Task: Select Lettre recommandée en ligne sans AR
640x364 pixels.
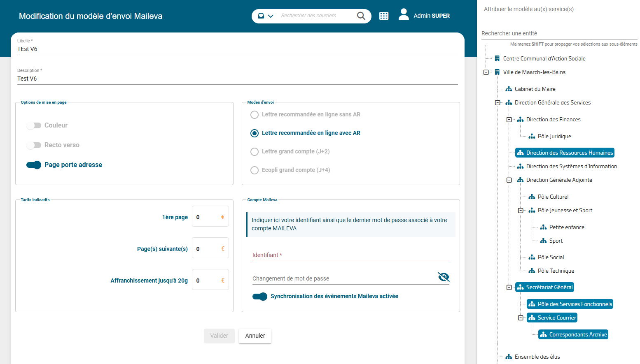Action: (255, 115)
